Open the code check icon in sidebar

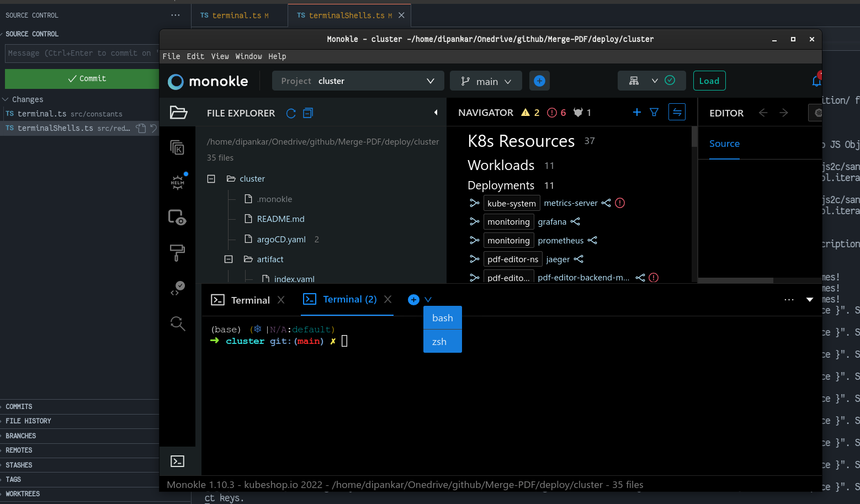[177, 288]
